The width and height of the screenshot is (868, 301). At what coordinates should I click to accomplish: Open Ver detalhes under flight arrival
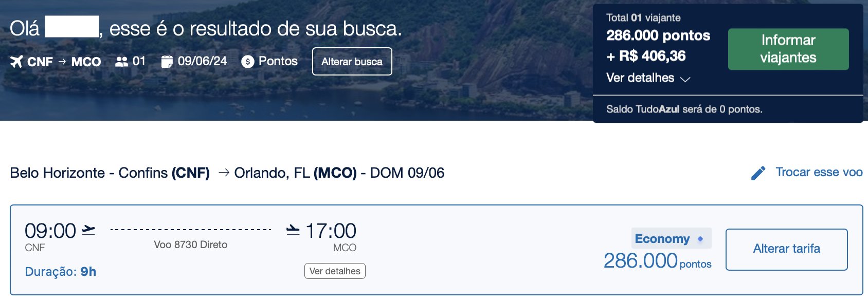[335, 271]
